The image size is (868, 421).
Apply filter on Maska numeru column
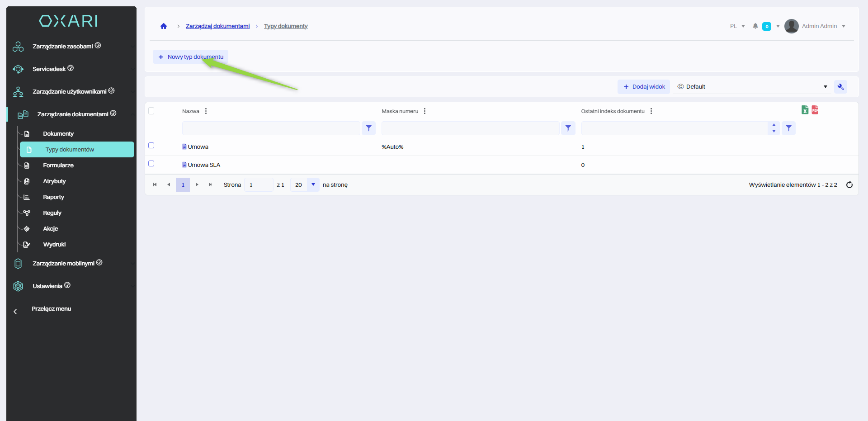click(568, 128)
